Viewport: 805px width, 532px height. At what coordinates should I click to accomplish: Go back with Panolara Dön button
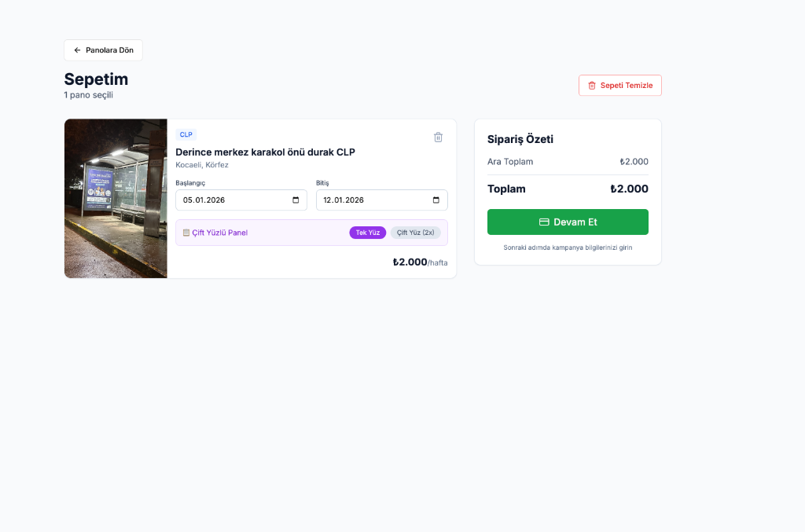click(x=103, y=50)
